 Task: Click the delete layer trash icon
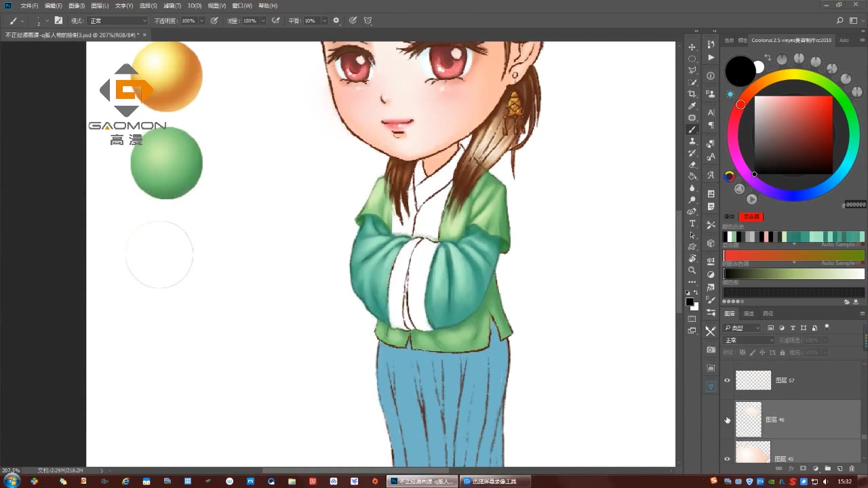click(x=852, y=468)
